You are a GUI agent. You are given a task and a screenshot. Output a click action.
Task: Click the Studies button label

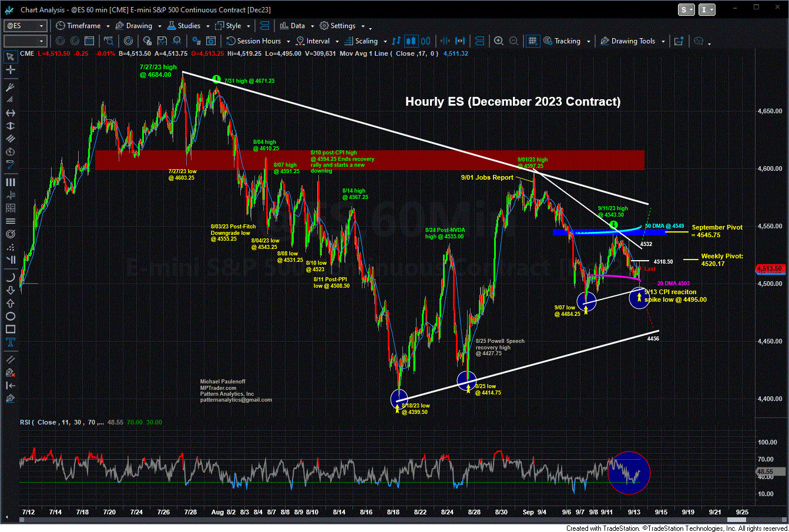[x=189, y=26]
